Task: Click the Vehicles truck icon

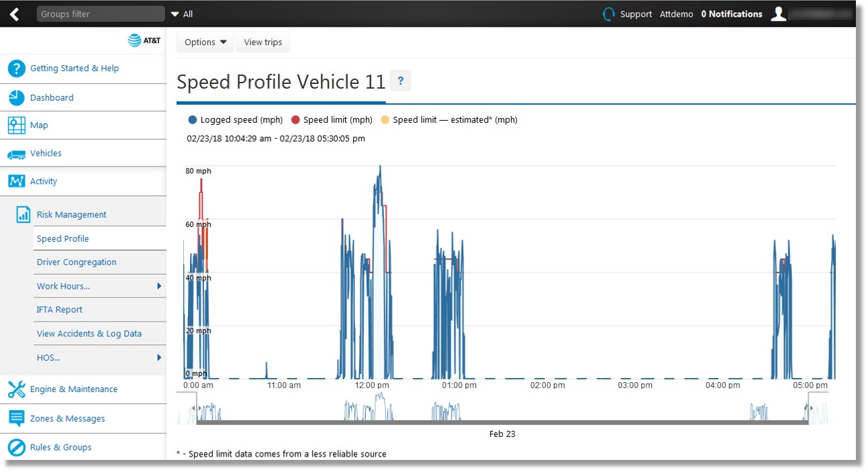Action: (x=17, y=154)
